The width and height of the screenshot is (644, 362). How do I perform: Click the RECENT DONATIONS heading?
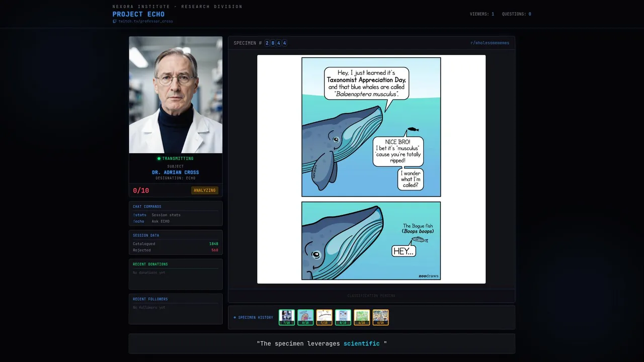tap(150, 264)
